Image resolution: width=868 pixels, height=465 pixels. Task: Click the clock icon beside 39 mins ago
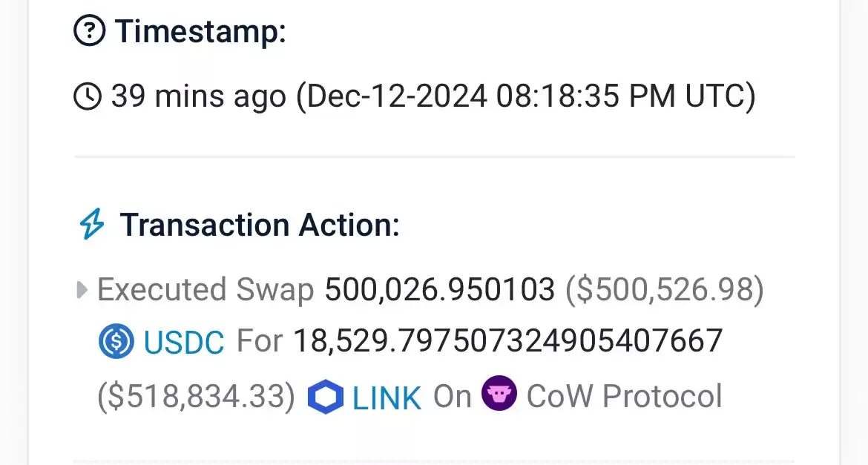click(x=88, y=96)
